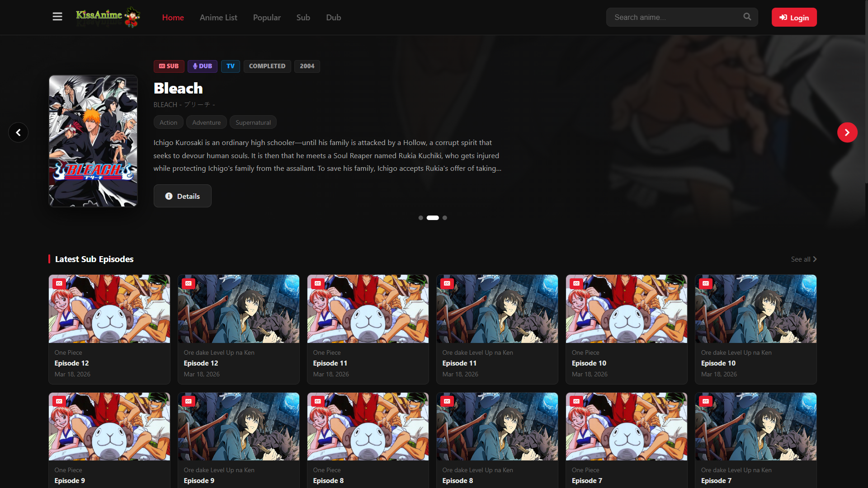Click the info icon inside the Details button

pos(168,196)
